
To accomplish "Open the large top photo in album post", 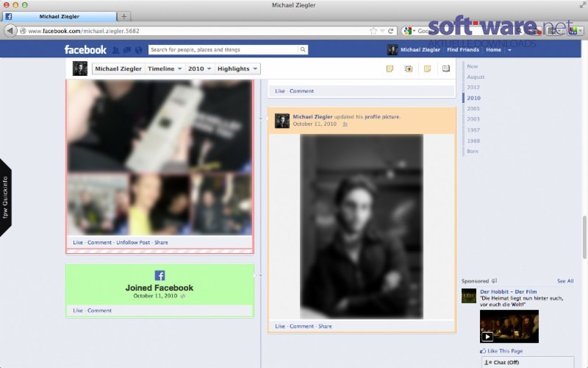I will click(x=159, y=126).
